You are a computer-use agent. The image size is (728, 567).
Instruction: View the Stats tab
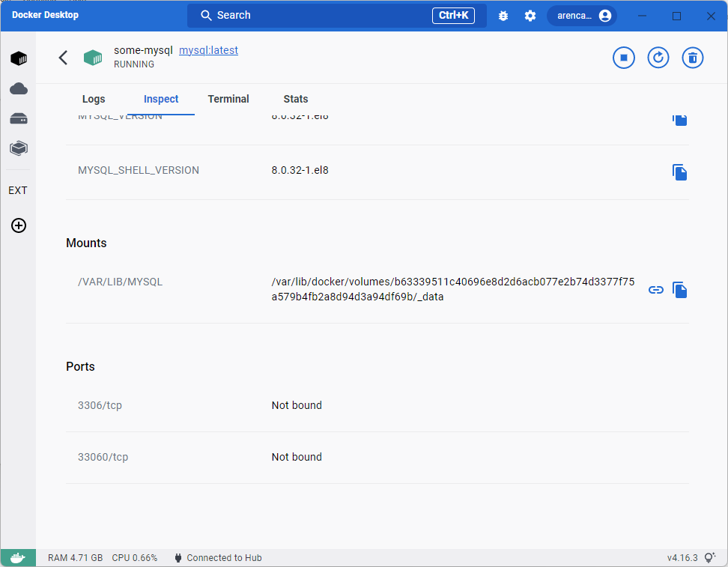[296, 99]
